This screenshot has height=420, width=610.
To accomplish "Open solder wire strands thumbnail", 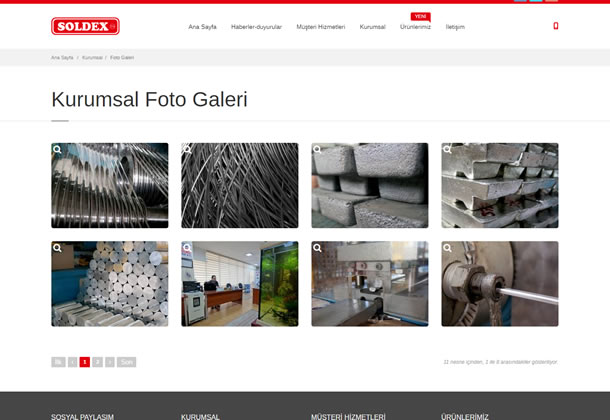I will pyautogui.click(x=240, y=186).
